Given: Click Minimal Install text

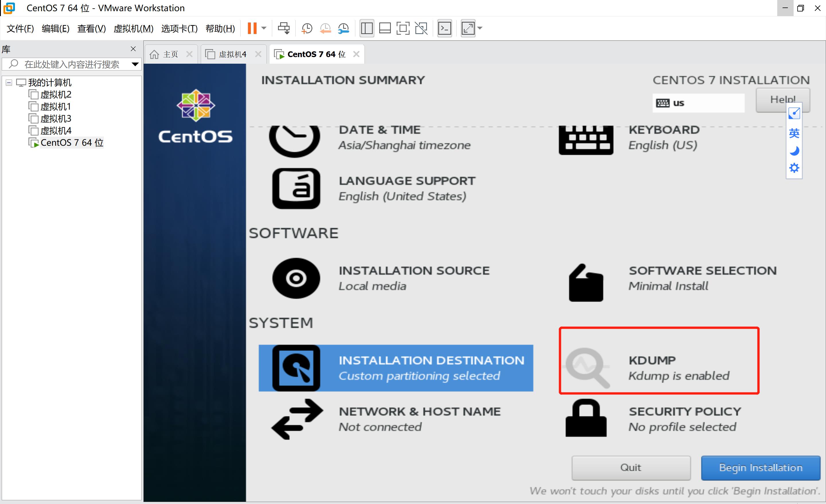Looking at the screenshot, I should click(668, 286).
